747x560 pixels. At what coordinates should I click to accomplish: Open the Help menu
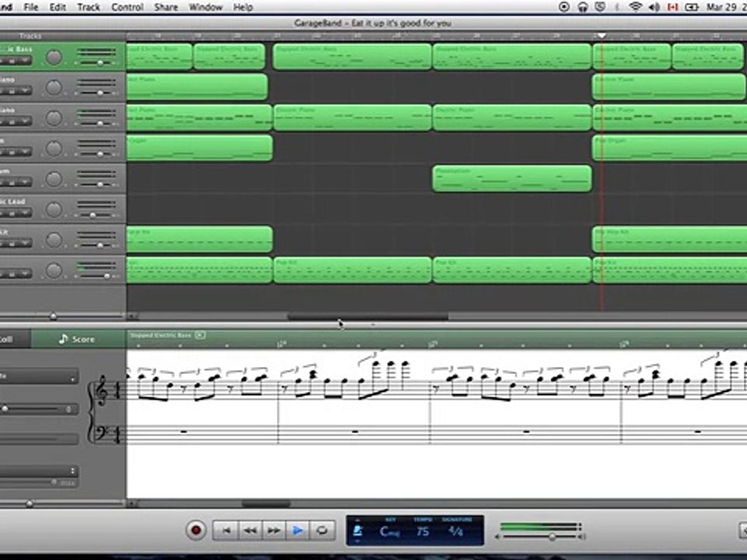click(243, 7)
